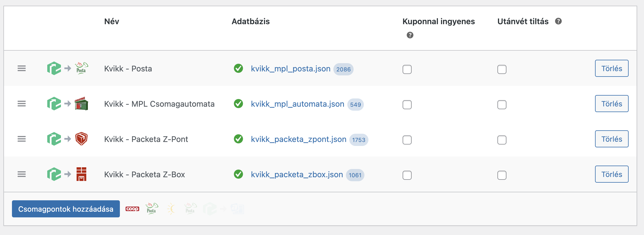Image resolution: width=644 pixels, height=235 pixels.
Task: Click the help icon under Kuponnal ingyenes
Action: (410, 35)
